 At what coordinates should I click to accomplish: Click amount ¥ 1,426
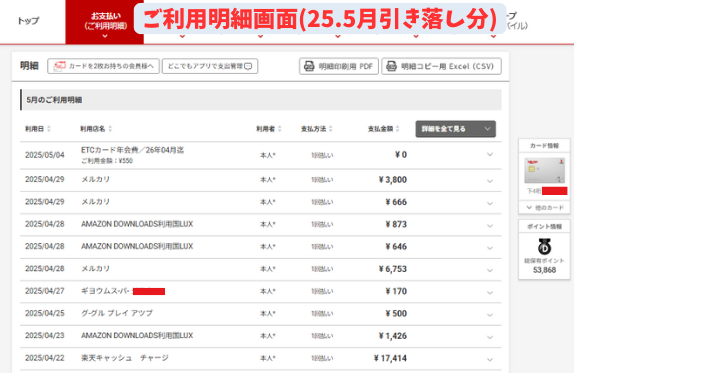tap(393, 336)
